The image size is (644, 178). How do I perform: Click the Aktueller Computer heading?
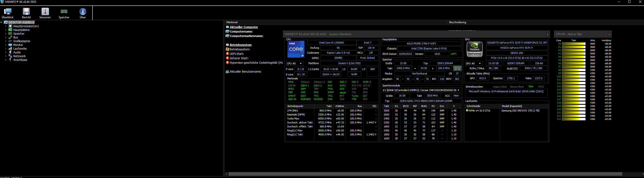click(x=244, y=27)
